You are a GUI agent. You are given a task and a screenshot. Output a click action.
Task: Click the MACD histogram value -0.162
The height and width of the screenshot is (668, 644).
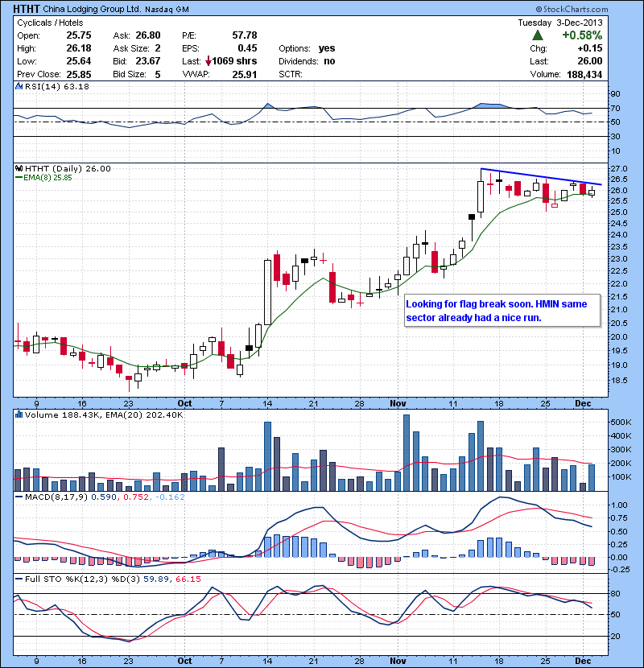(x=170, y=497)
